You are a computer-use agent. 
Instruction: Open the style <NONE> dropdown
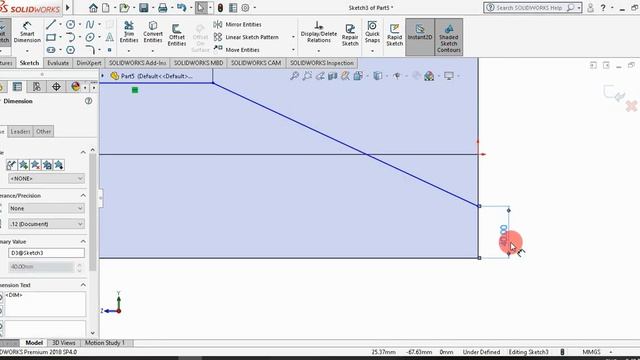point(46,178)
